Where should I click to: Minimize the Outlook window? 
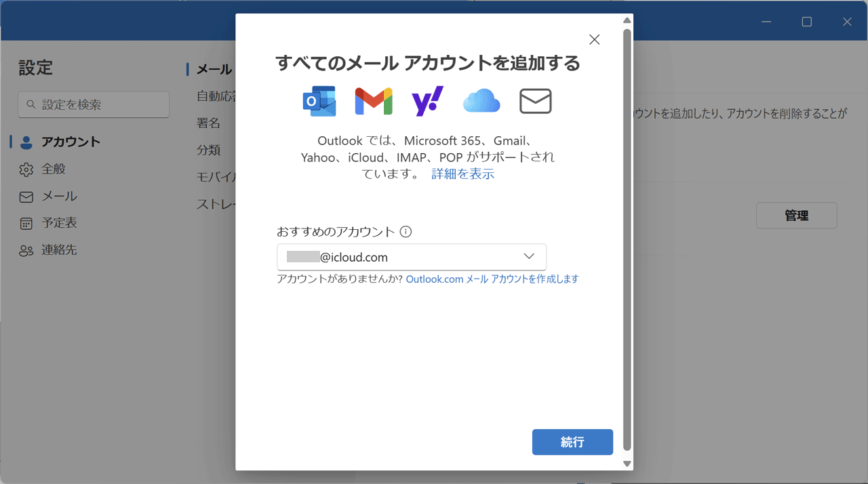click(766, 22)
